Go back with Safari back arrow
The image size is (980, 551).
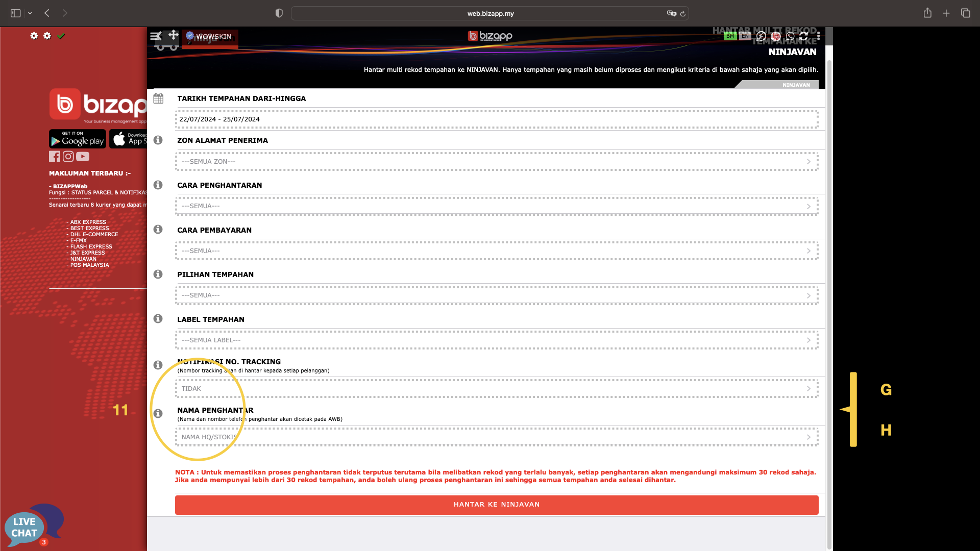point(47,13)
